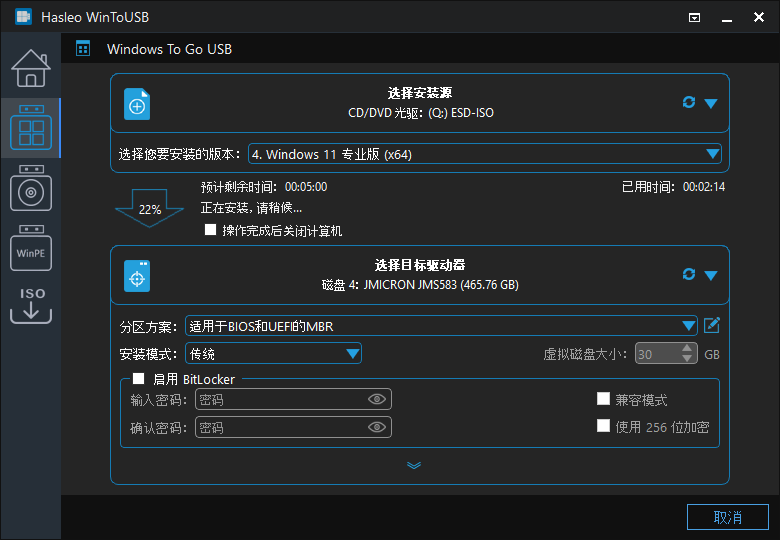Screen dimensions: 780x540
Task: Open Windows installation USB sidebar icon
Action: [x=31, y=188]
